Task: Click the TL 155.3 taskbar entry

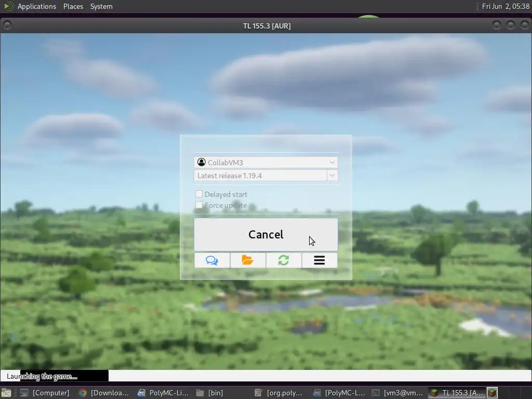Action: [x=457, y=393]
